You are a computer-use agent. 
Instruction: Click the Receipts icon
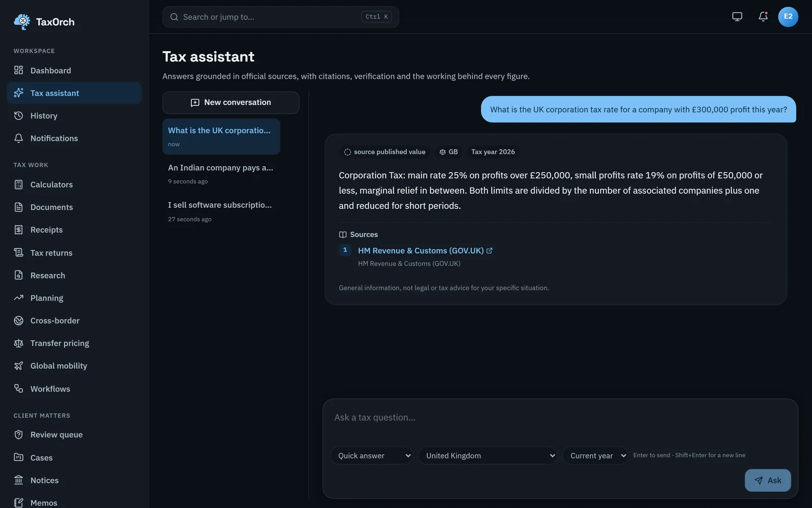pyautogui.click(x=19, y=230)
